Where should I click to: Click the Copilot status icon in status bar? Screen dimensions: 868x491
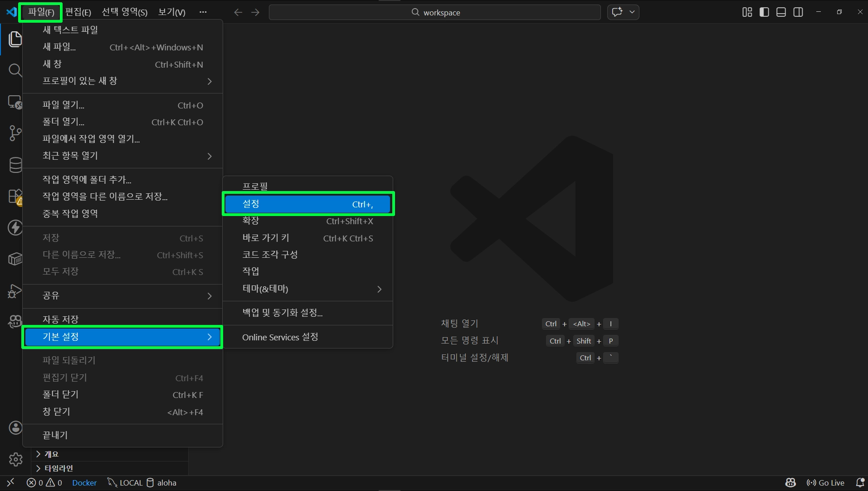(790, 483)
